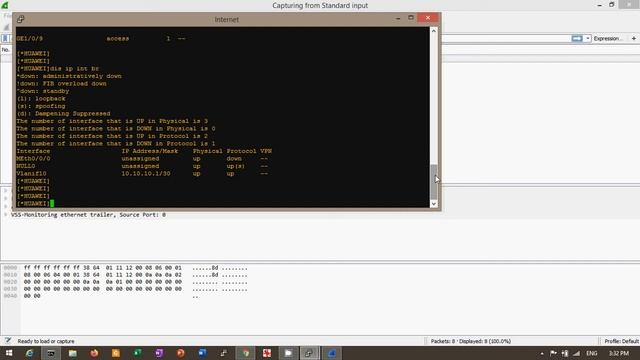Viewport: 640px width, 360px height.
Task: Click the capture status icon in status bar
Action: click(8, 341)
